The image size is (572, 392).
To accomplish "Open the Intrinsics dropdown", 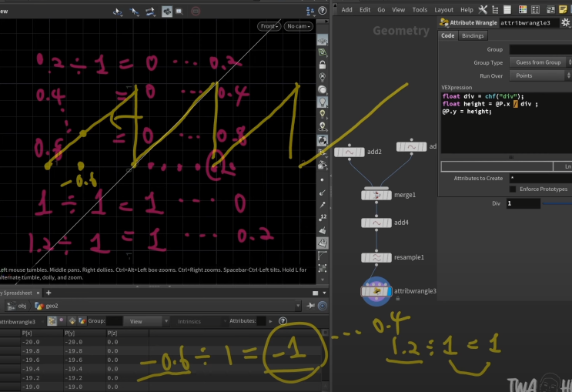I will point(199,321).
